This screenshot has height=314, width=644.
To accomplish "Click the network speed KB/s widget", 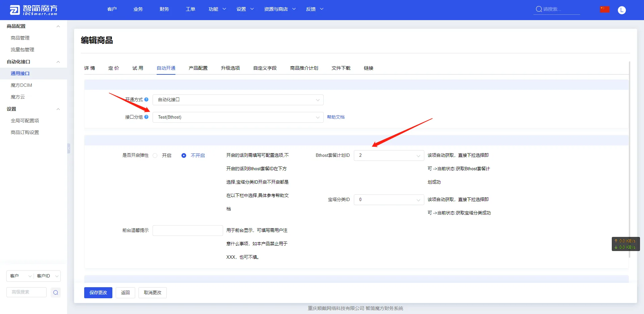I will 626,244.
